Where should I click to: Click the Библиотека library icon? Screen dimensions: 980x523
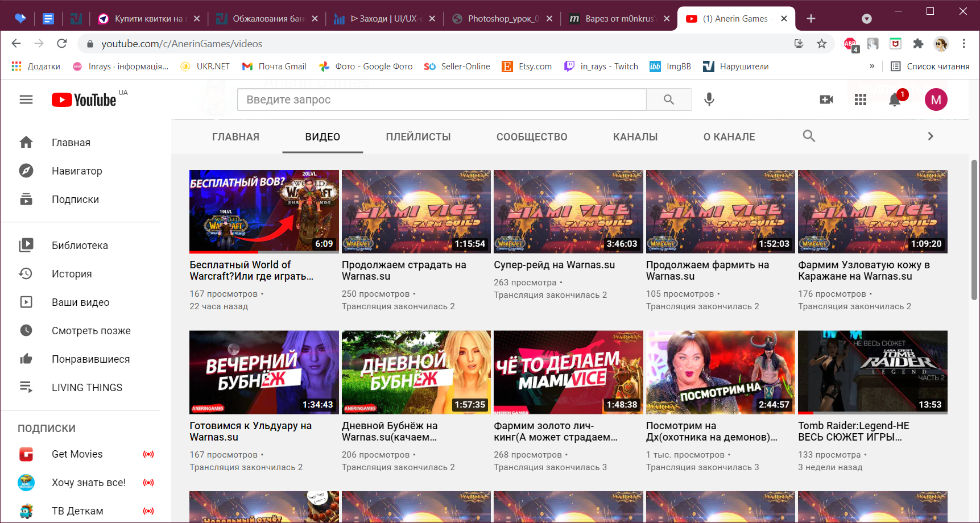26,245
